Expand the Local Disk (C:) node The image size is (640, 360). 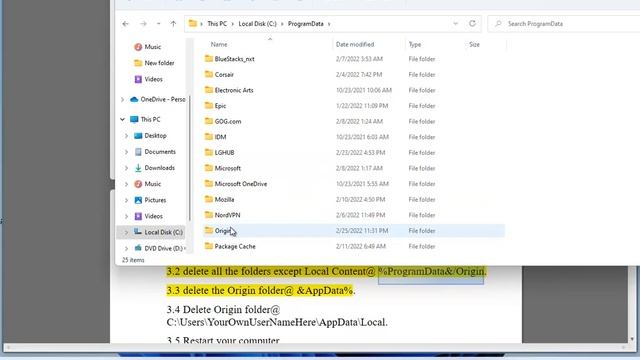(x=126, y=232)
